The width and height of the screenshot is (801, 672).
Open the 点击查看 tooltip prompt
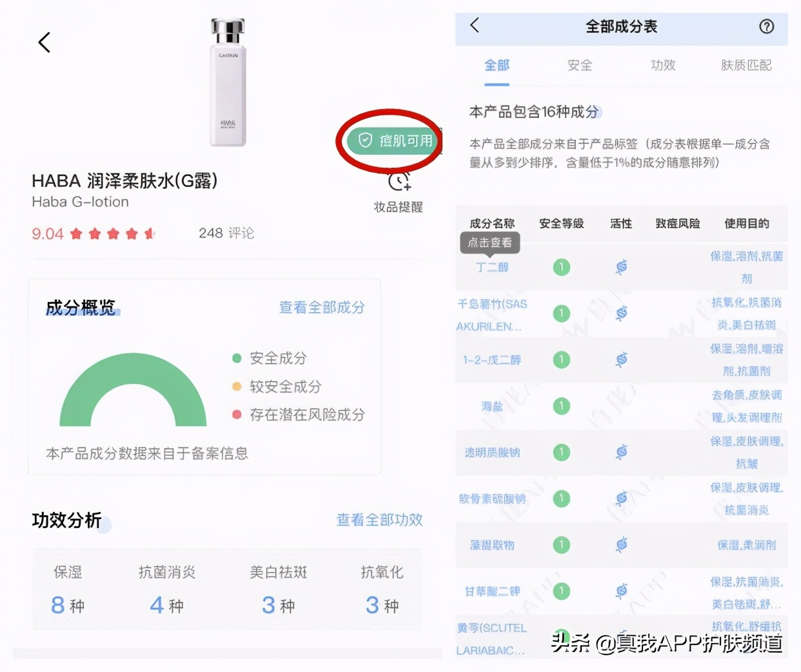491,243
